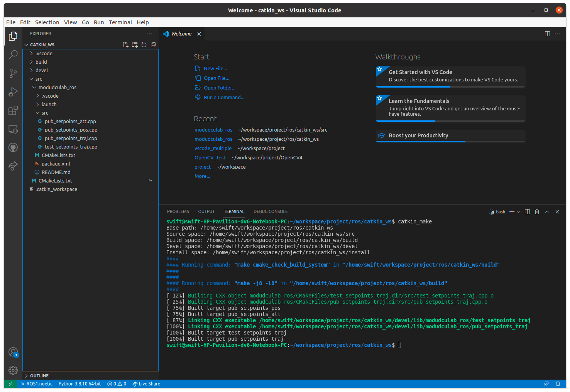Close the terminal panel
The width and height of the screenshot is (570, 392).
click(x=557, y=212)
